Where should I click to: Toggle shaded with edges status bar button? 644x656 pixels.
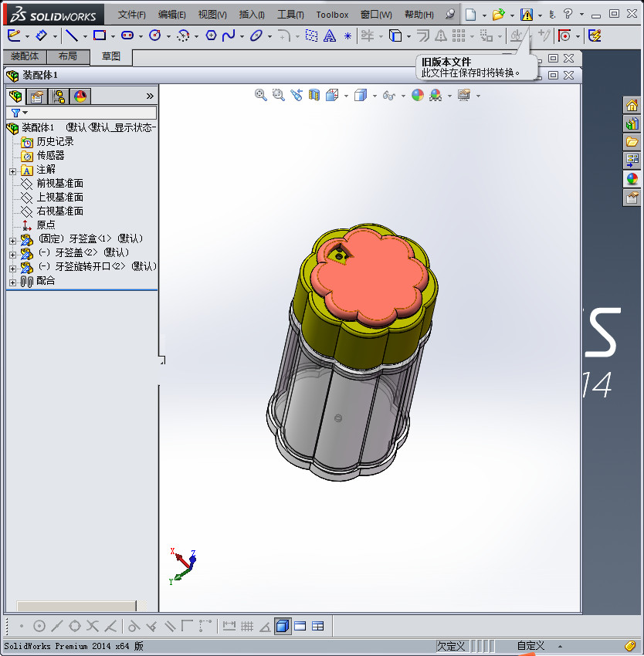[283, 626]
